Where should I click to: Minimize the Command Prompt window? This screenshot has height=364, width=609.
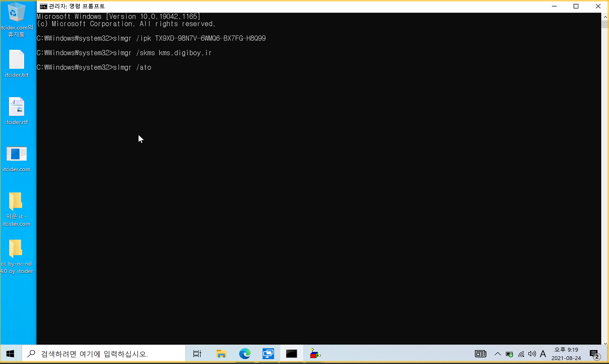pos(554,6)
